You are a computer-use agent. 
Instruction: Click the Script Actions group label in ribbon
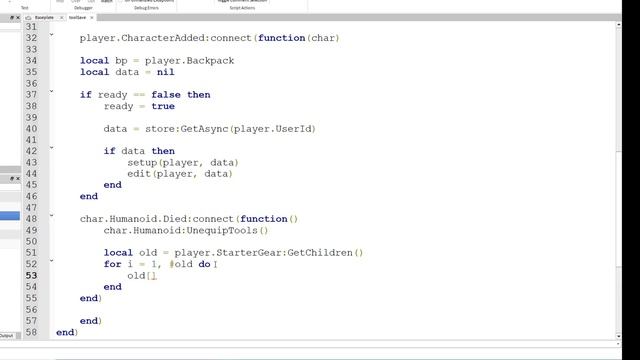pyautogui.click(x=242, y=8)
